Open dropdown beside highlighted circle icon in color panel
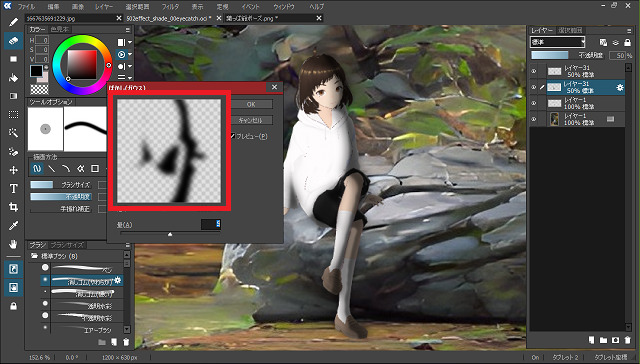The width and height of the screenshot is (640, 364). click(x=130, y=54)
